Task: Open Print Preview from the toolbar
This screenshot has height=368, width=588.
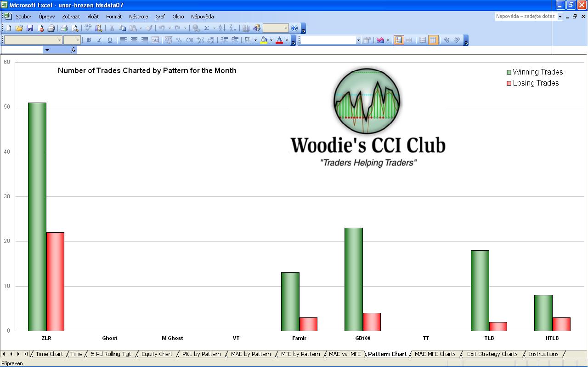Action: pos(75,28)
